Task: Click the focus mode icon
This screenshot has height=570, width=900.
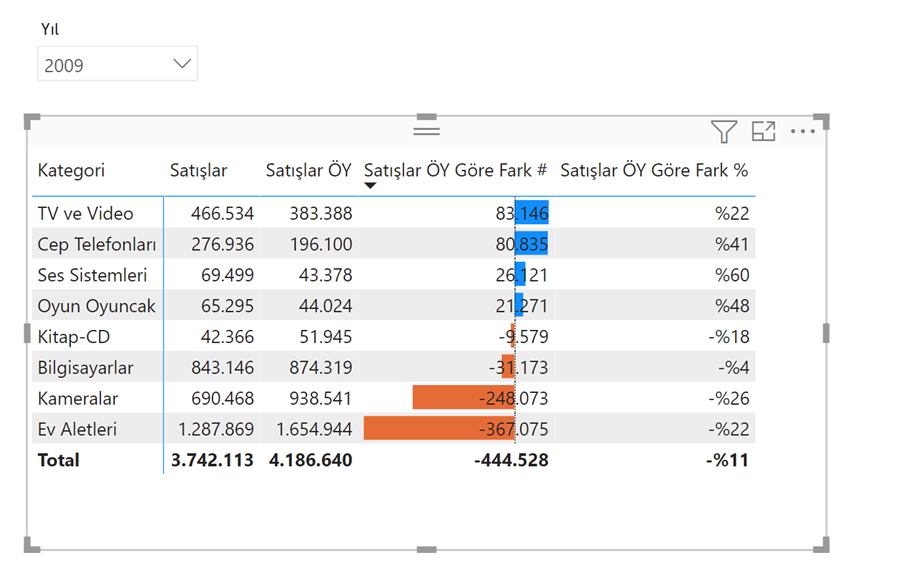Action: tap(763, 131)
